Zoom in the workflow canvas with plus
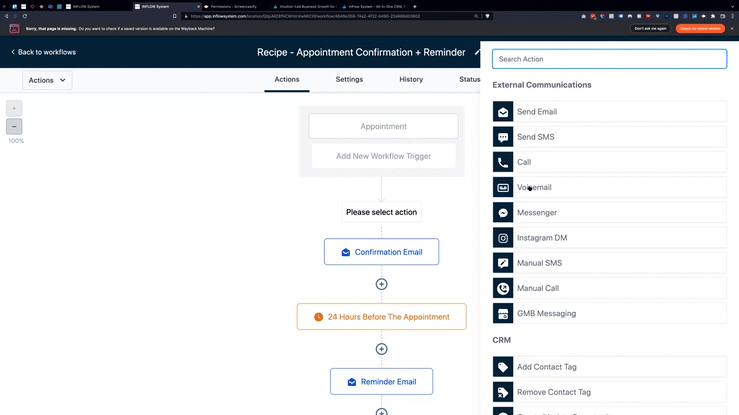Screen dimensions: 739x415 (14, 108)
